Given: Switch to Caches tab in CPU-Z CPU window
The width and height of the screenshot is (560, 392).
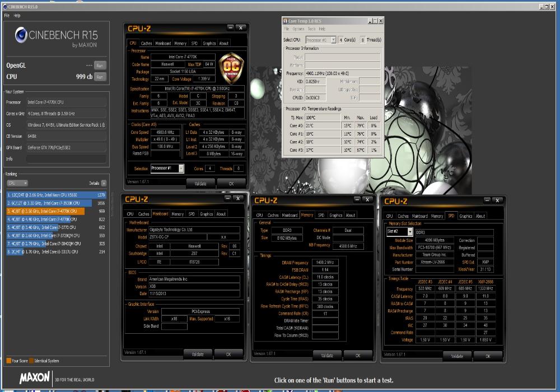Looking at the screenshot, I should 146,43.
